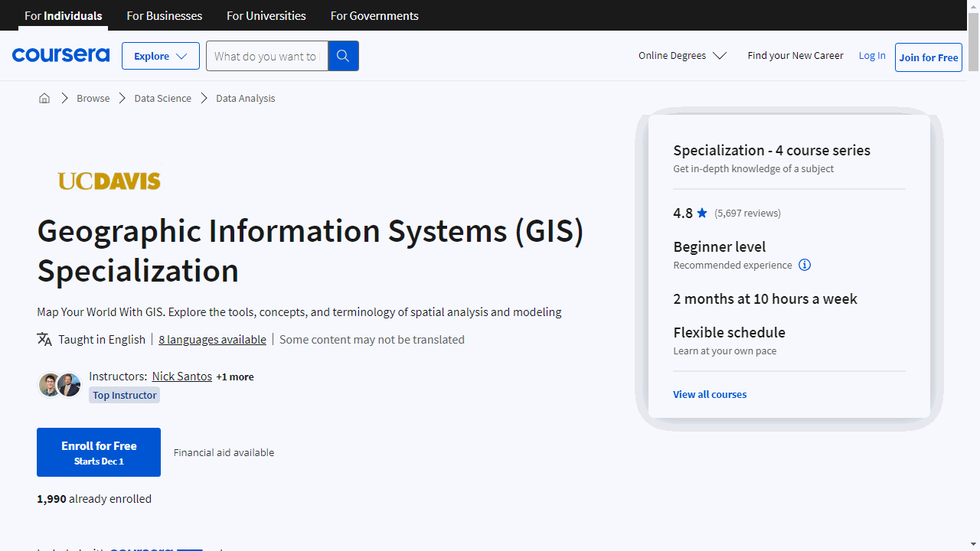Click the 1,990 already enrolled text

point(94,498)
